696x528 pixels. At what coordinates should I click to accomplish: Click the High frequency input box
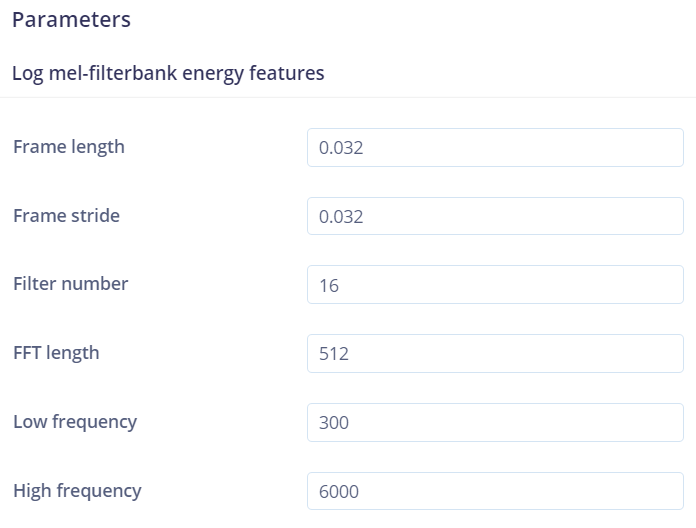(495, 491)
